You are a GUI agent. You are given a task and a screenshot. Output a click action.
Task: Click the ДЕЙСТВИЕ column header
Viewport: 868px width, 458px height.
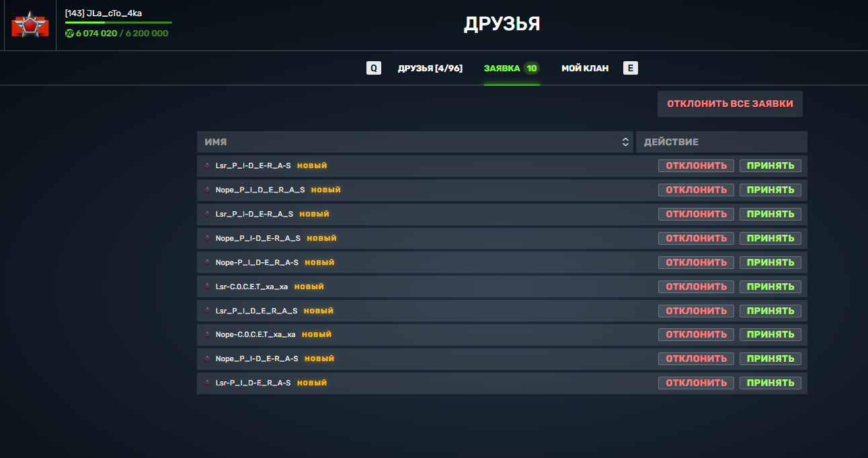pos(721,142)
